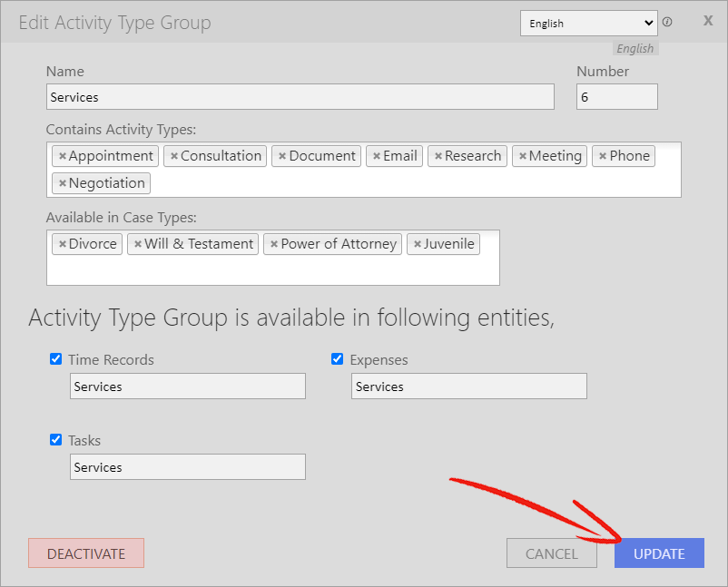This screenshot has width=728, height=587.
Task: Uncheck the Expenses checkbox
Action: coord(337,358)
